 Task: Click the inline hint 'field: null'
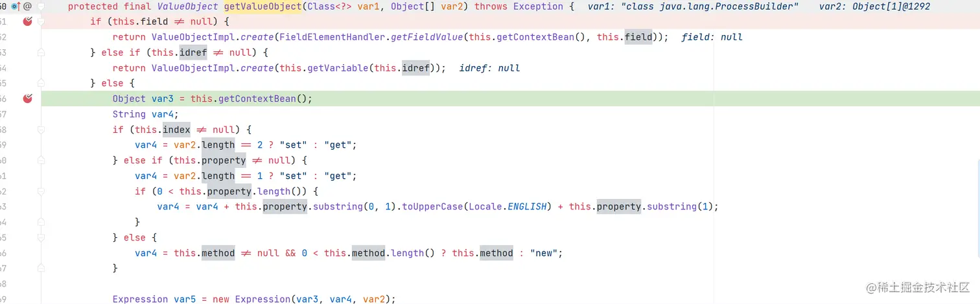pyautogui.click(x=712, y=37)
